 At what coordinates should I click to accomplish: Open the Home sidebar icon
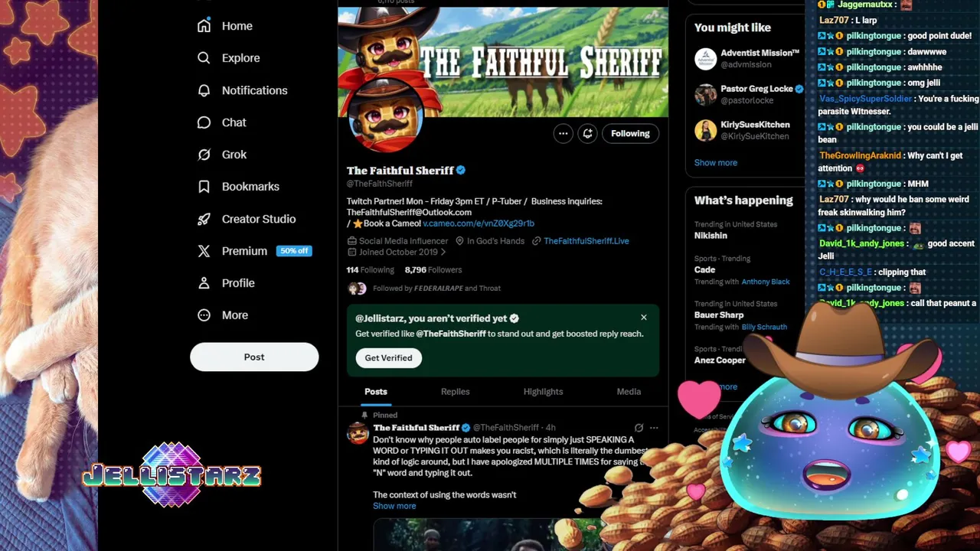(x=204, y=26)
